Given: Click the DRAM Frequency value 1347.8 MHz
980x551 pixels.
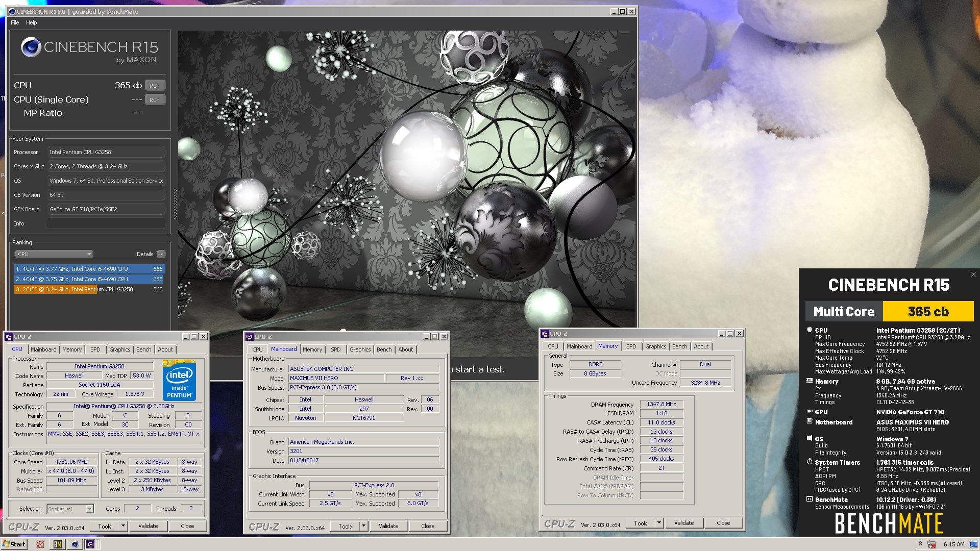Looking at the screenshot, I should 661,405.
